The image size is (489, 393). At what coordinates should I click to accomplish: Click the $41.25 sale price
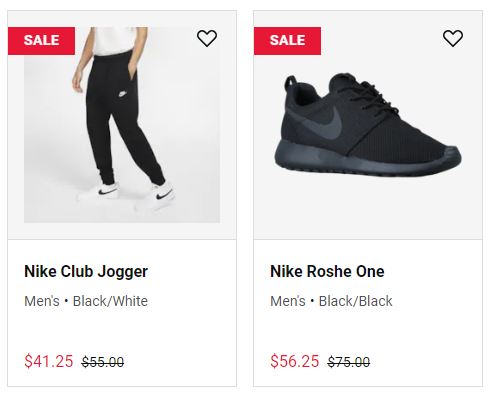(x=49, y=361)
